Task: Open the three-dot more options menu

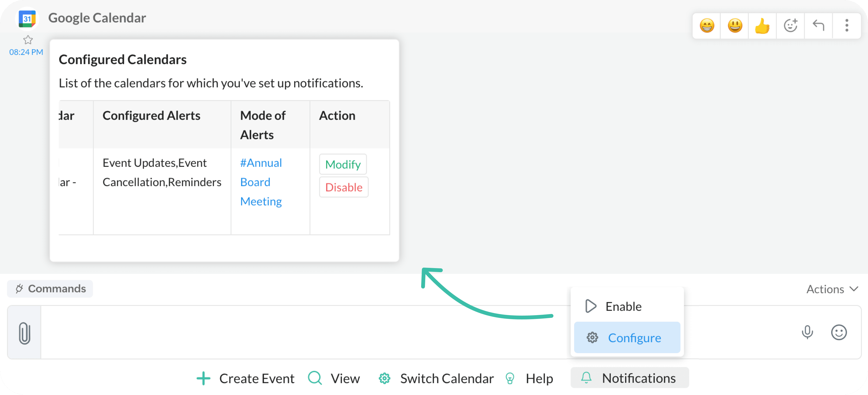Action: (x=846, y=26)
